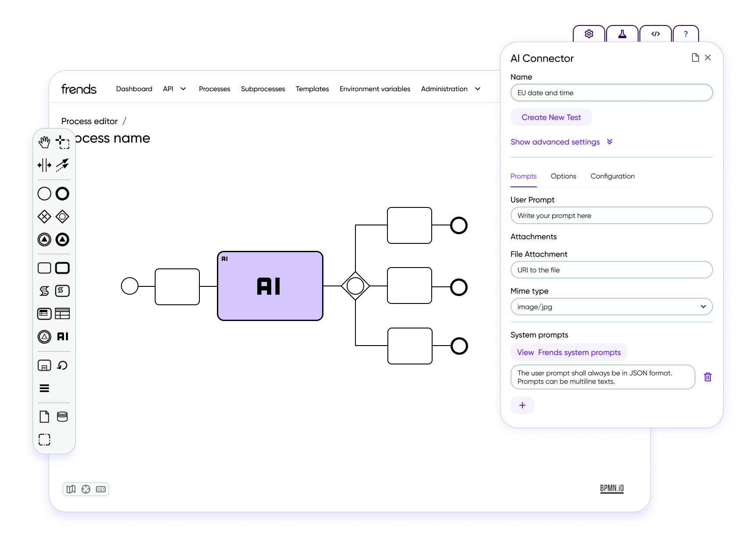Open the Configuration tab
This screenshot has width=756, height=546.
[x=612, y=176]
